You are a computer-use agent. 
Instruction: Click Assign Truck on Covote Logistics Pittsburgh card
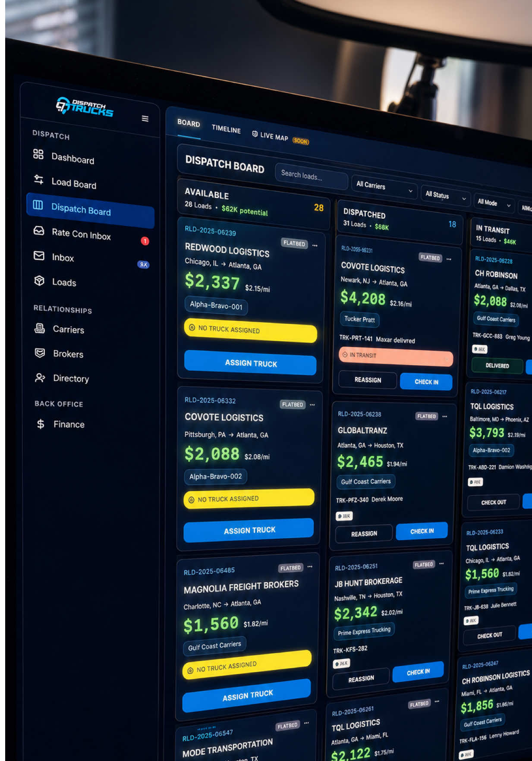click(x=249, y=530)
